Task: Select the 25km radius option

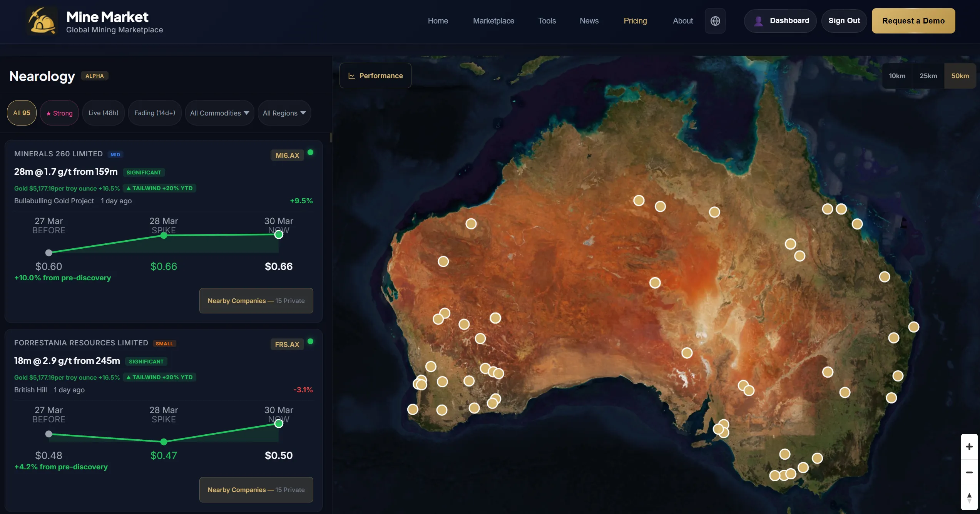Action: (x=928, y=76)
